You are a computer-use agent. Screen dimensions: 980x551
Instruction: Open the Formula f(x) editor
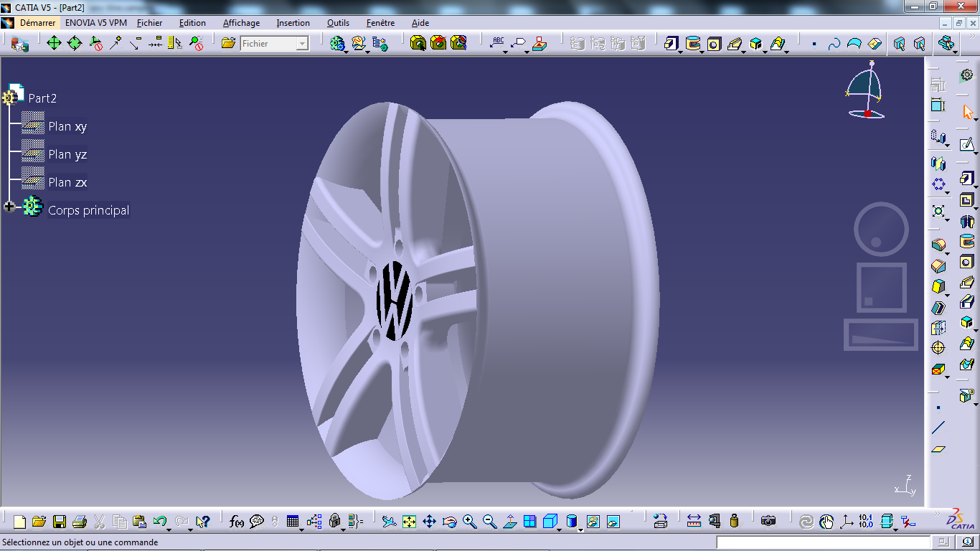pyautogui.click(x=237, y=522)
